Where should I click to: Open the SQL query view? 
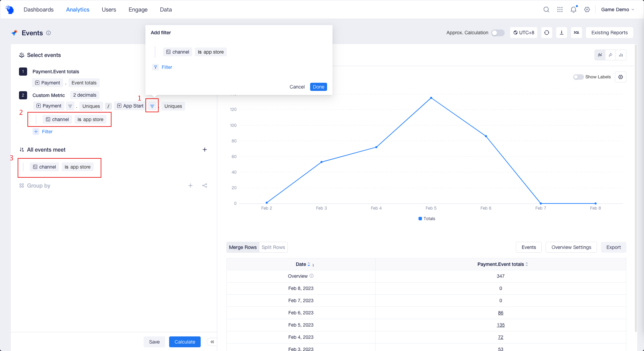576,33
